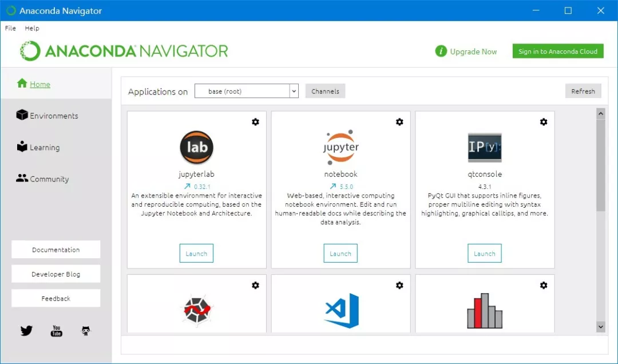
Task: Click the jupyterlab 'lab' logo
Action: pos(196,148)
